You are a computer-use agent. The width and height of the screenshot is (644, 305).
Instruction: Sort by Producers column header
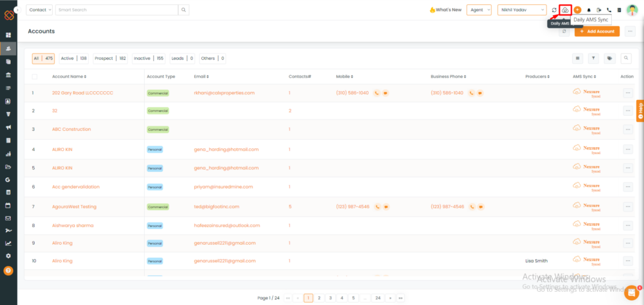[x=537, y=77]
